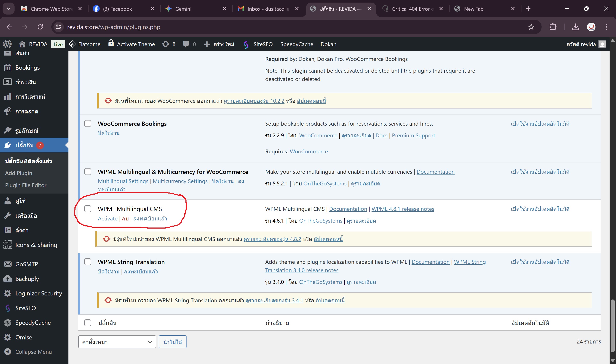Screen dimensions: 616x364
Task: Check the WPML Multilingual CMS checkbox
Action: click(88, 209)
